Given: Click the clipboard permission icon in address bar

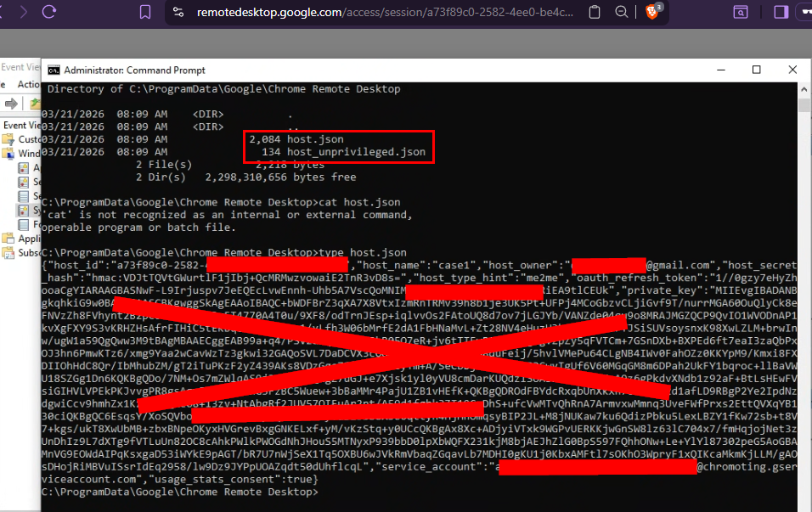Looking at the screenshot, I should click(x=595, y=12).
